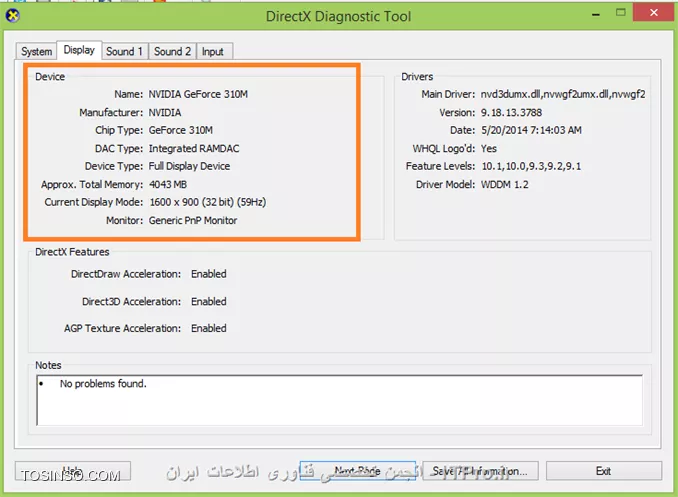The width and height of the screenshot is (678, 497).
Task: Click Direct3D Acceleration Enabled value
Action: (209, 301)
